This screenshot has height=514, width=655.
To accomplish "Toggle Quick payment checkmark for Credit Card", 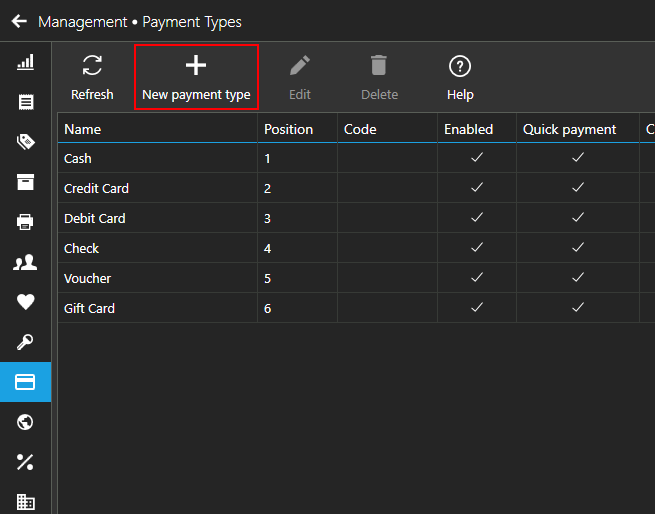I will (578, 188).
